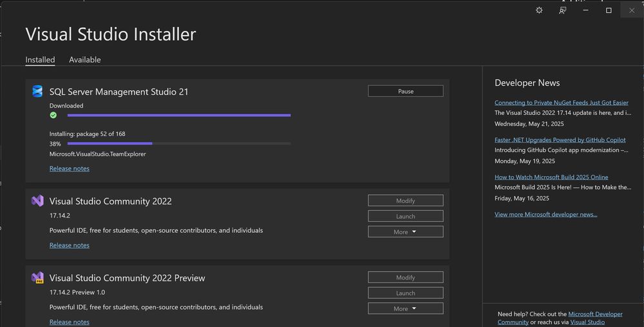The width and height of the screenshot is (644, 327).
Task: Click the Visual Studio Community 2022 Preview title
Action: click(x=127, y=278)
